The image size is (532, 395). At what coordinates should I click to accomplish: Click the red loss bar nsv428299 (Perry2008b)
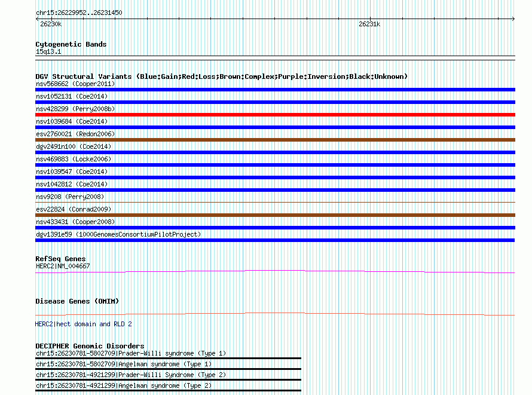(x=275, y=115)
